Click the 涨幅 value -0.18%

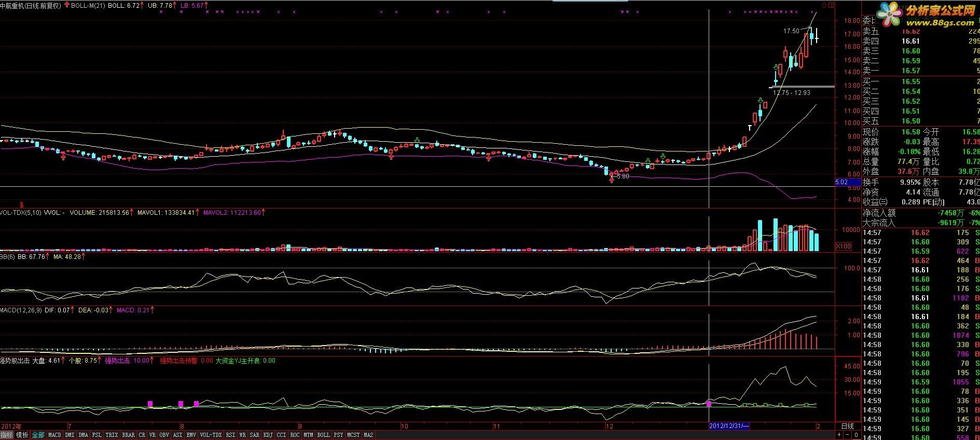908,152
